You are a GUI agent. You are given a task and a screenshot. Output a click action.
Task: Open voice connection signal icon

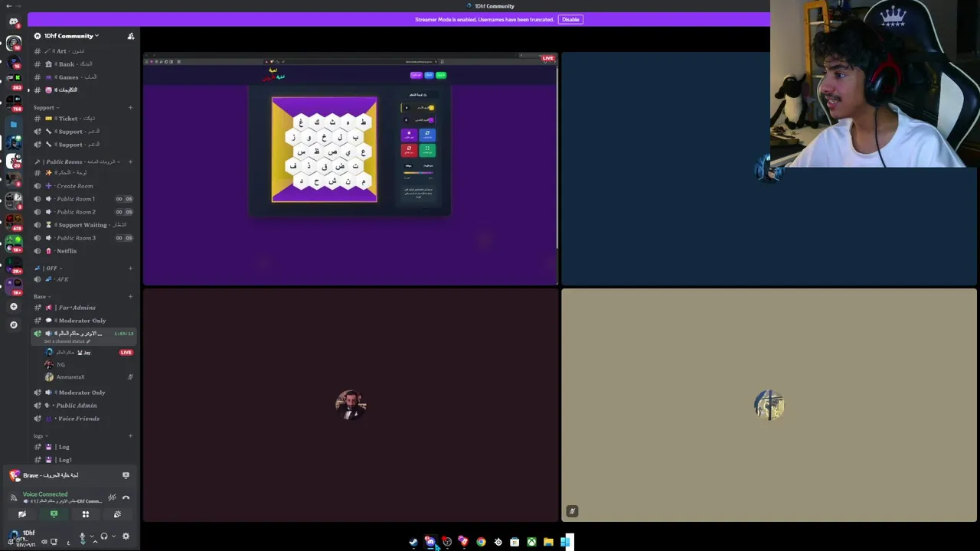click(x=13, y=497)
